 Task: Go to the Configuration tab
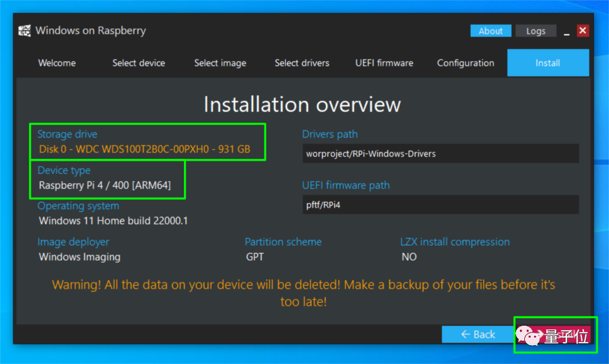click(x=465, y=63)
